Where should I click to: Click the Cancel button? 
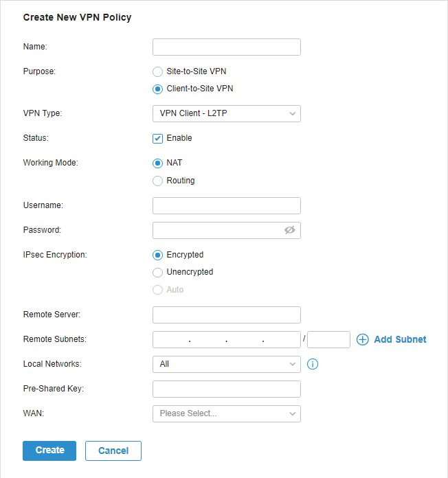point(113,451)
